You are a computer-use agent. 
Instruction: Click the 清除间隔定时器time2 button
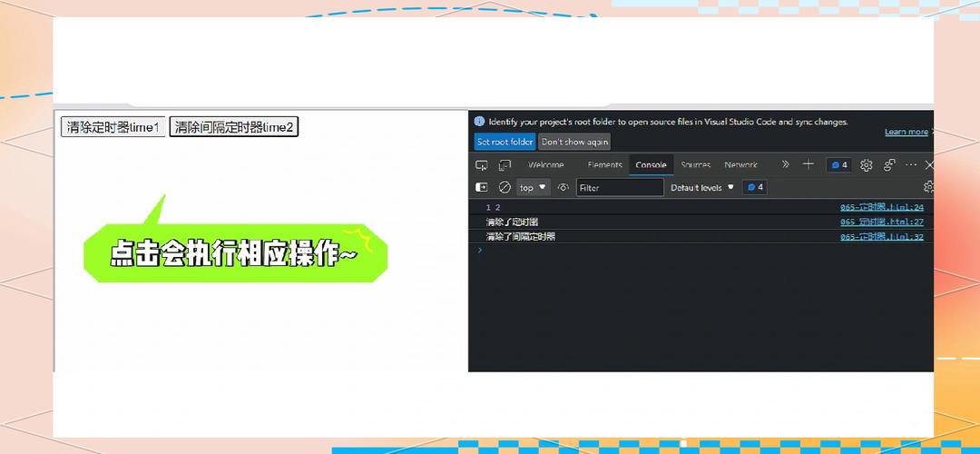[x=234, y=127]
